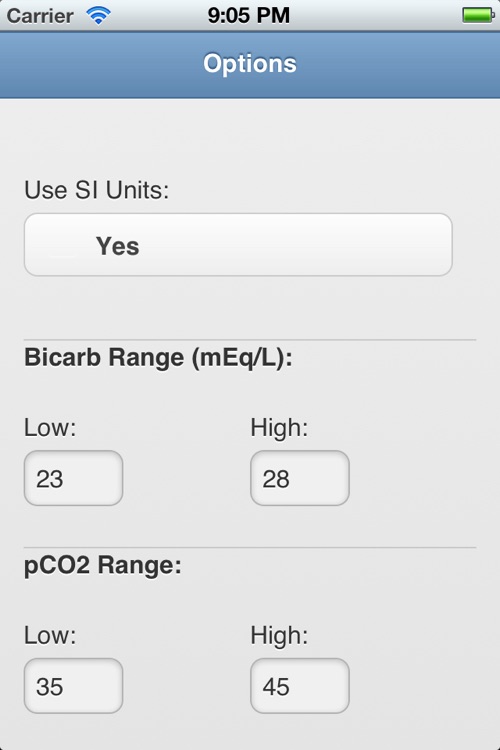Tap the Bicarb Range (mEq/L) heading

(x=158, y=358)
